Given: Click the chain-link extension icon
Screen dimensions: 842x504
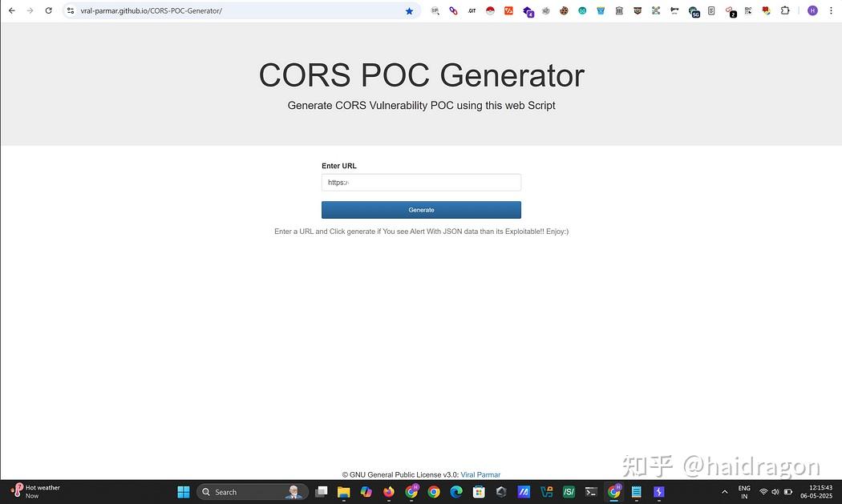Looking at the screenshot, I should 452,10.
